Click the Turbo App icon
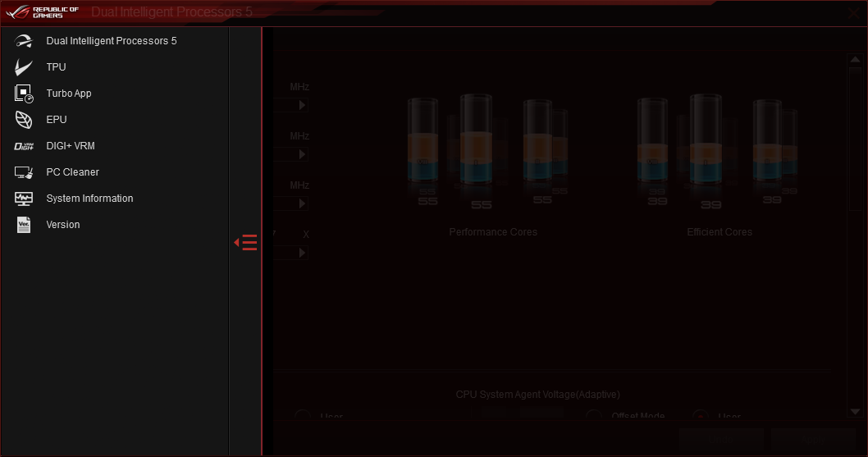The width and height of the screenshot is (868, 457). pos(24,93)
